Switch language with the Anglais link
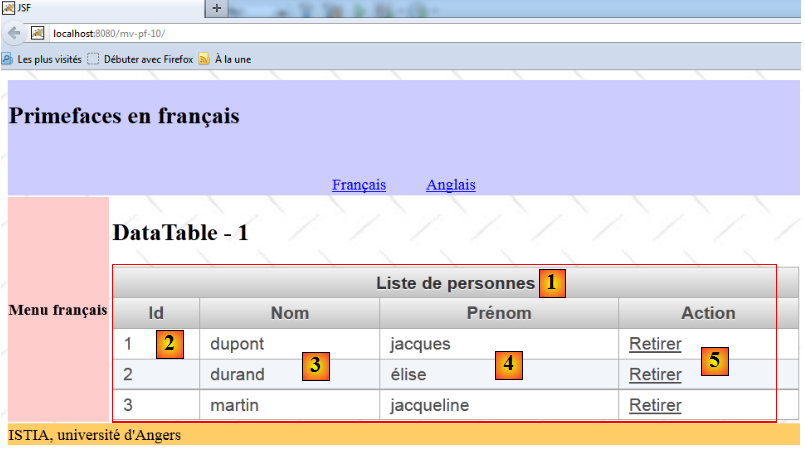805x450 pixels. click(450, 185)
